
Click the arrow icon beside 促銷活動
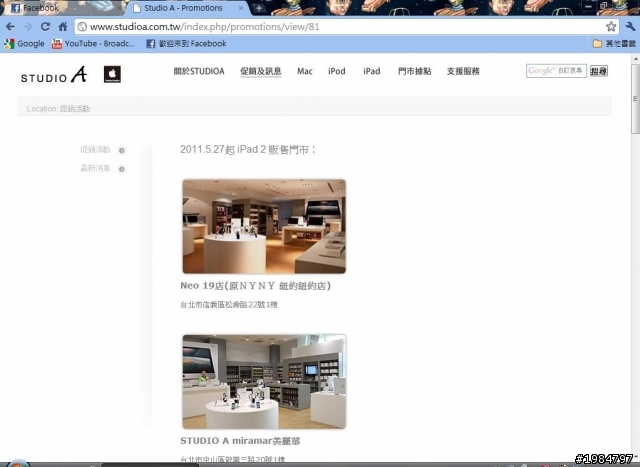(x=122, y=150)
